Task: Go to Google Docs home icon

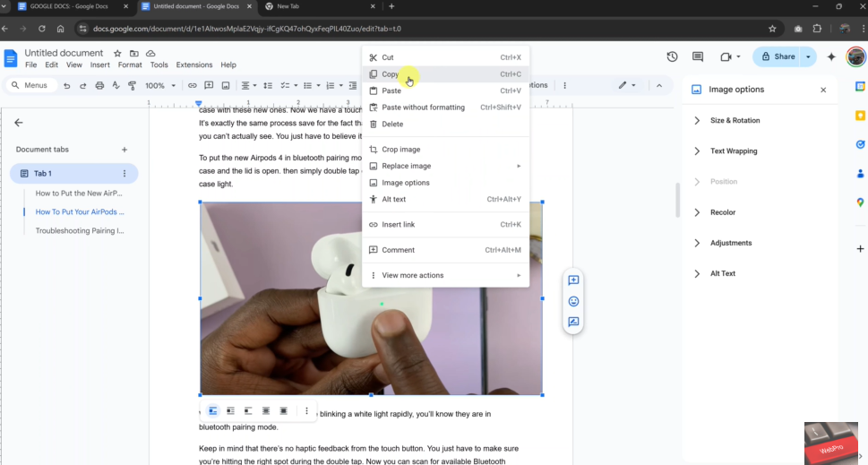Action: (11, 58)
